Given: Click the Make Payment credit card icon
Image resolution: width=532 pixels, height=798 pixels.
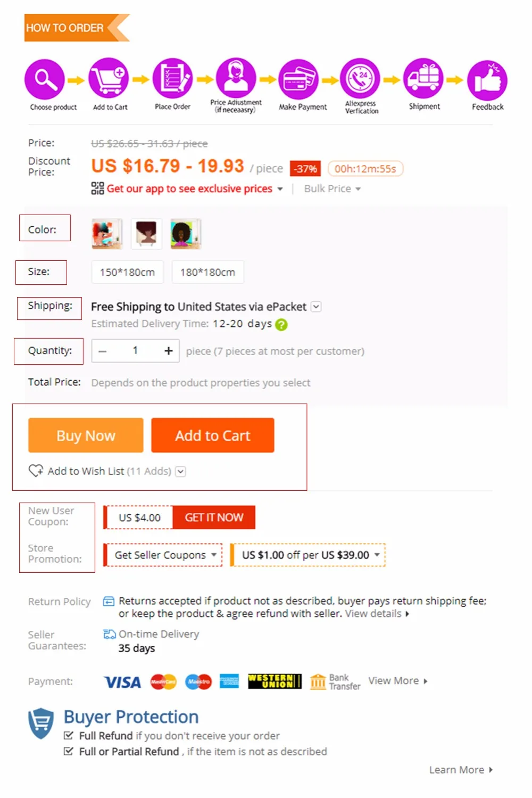Looking at the screenshot, I should [x=298, y=80].
